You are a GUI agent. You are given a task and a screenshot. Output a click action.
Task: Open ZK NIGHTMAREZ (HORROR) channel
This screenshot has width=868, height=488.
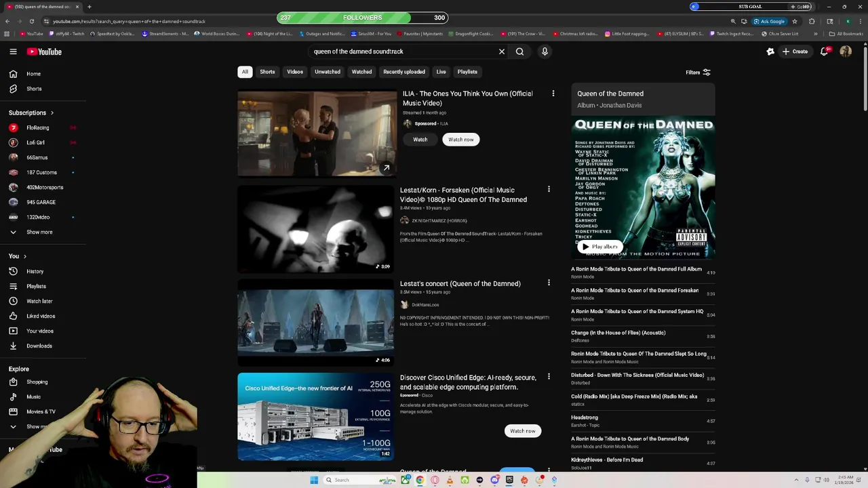pyautogui.click(x=439, y=221)
